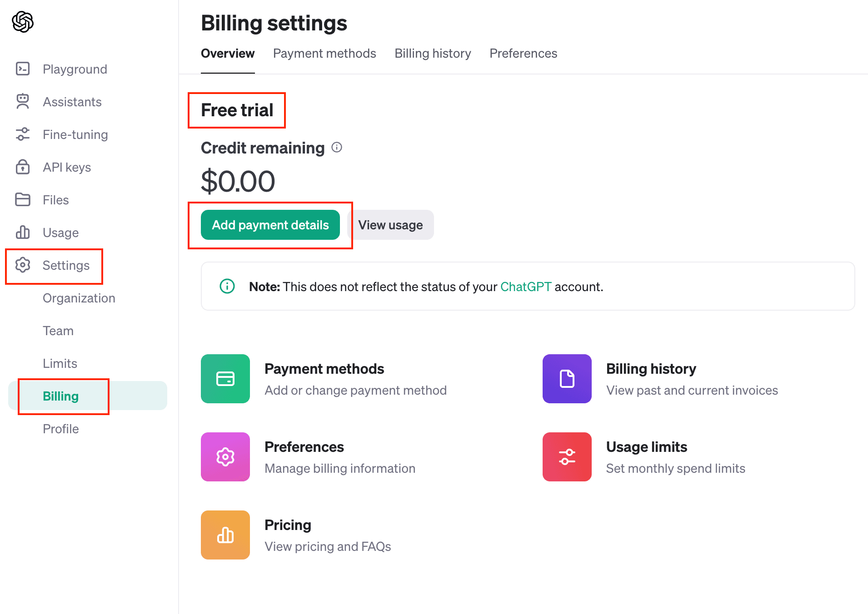The height and width of the screenshot is (614, 868).
Task: Open the Preferences tab
Action: 523,54
